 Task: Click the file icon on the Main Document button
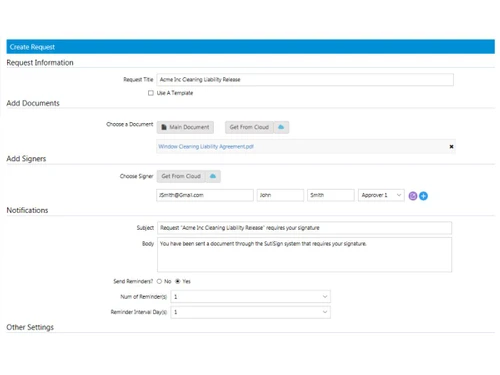coord(164,127)
